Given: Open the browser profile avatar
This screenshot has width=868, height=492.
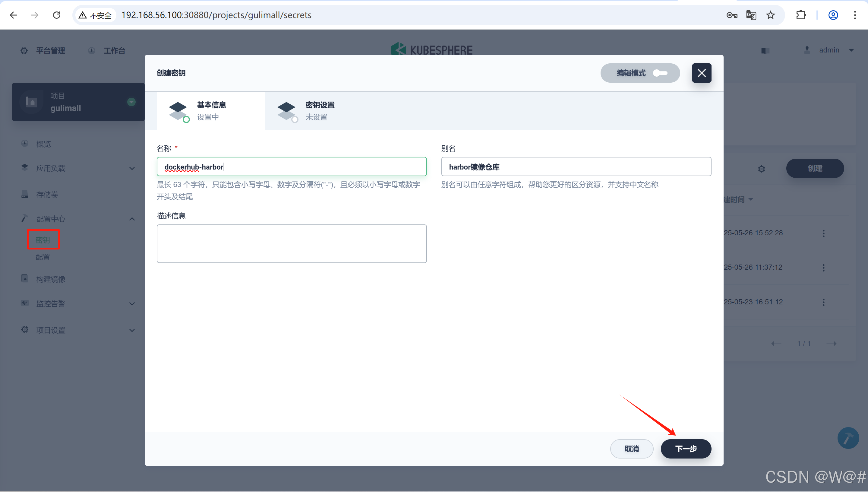Looking at the screenshot, I should pyautogui.click(x=833, y=15).
